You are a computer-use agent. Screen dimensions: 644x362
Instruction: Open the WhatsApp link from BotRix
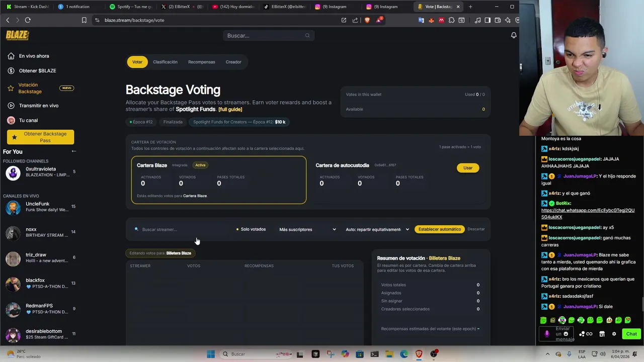coord(588,214)
